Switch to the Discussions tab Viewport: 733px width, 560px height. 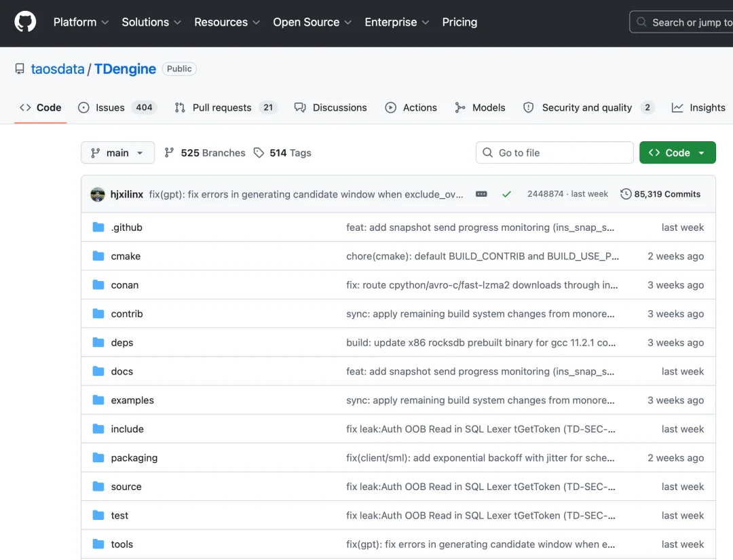[331, 107]
